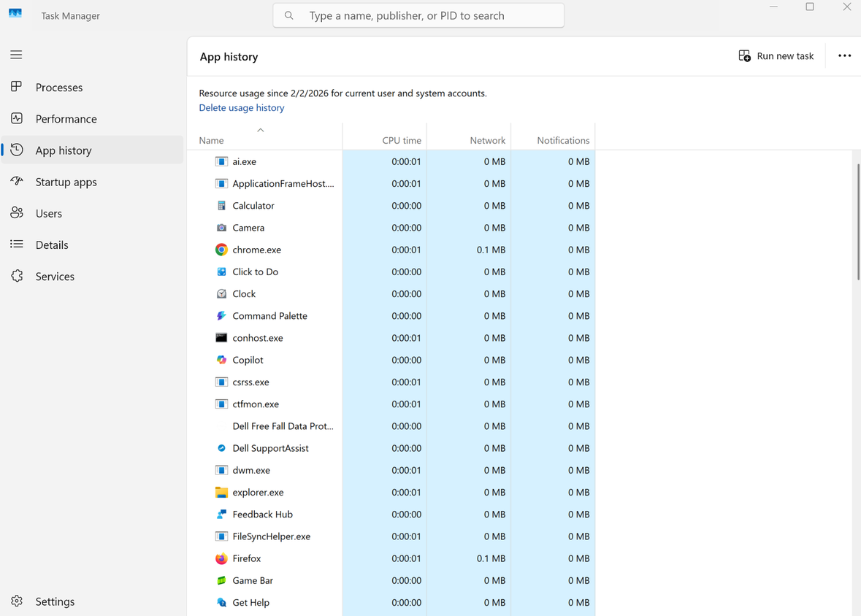Screen dimensions: 861x616
Task: Click Copilot notifications value 0 MB
Action: (x=579, y=360)
